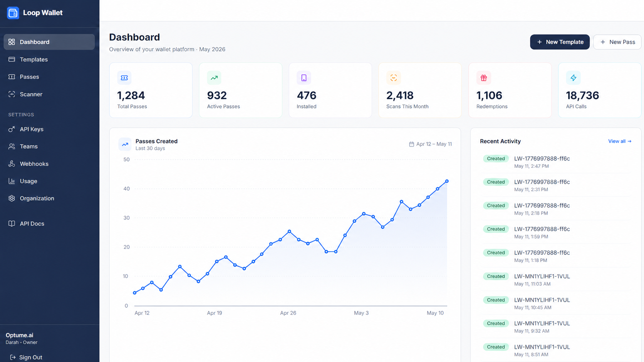Open the Passes page
The image size is (644, 362).
pos(49,77)
